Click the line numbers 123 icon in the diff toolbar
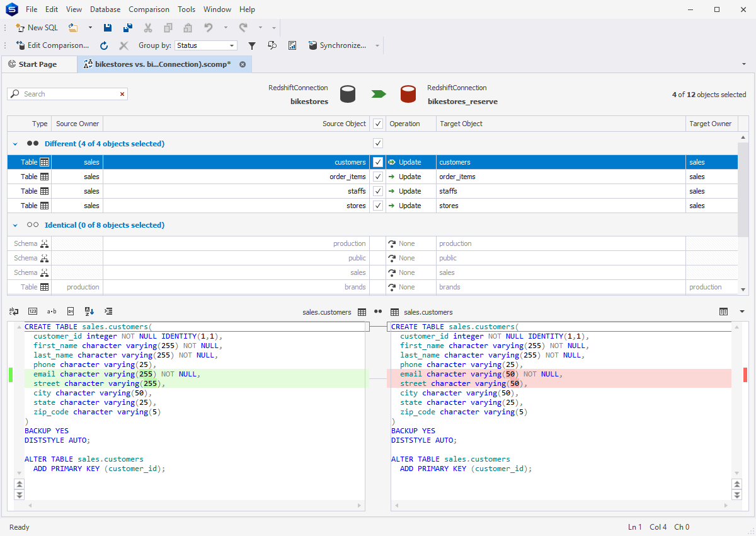756x536 pixels. [x=33, y=312]
